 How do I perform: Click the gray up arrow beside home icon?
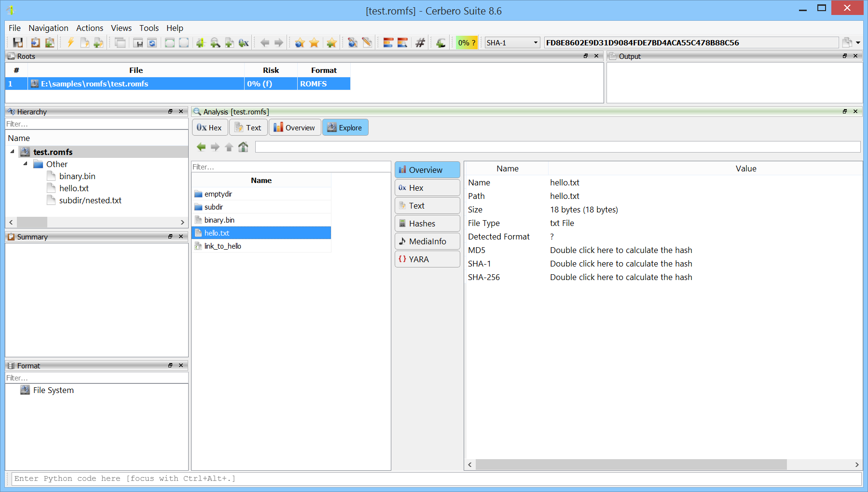click(x=229, y=147)
